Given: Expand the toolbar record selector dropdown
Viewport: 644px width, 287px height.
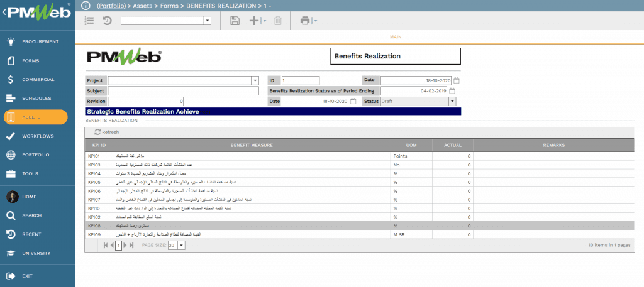Looking at the screenshot, I should (208, 21).
